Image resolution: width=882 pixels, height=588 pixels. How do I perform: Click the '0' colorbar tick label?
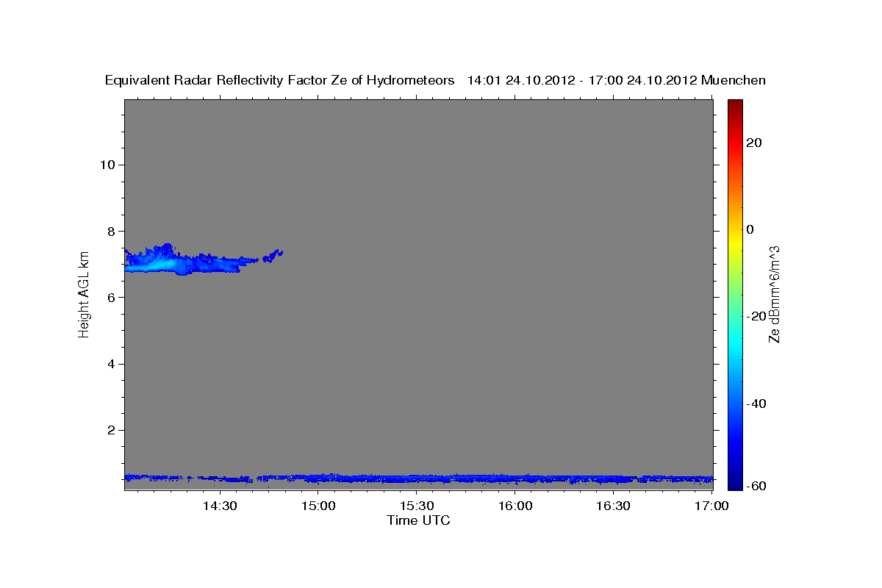(750, 229)
